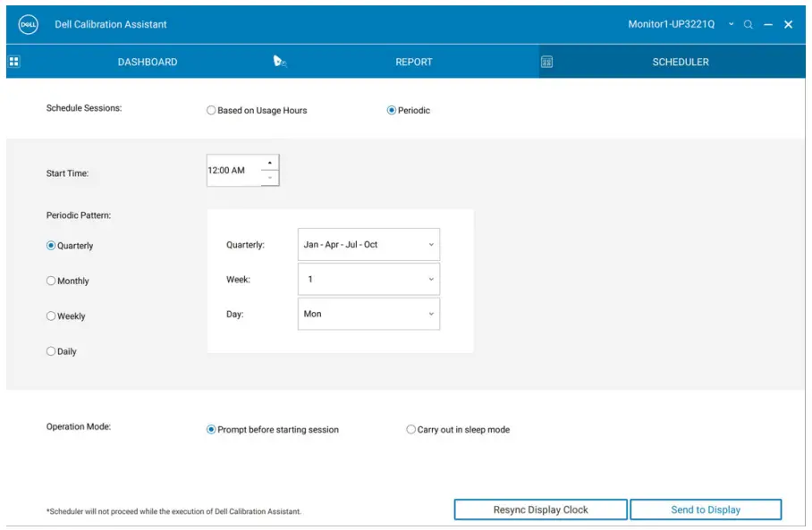Open the Day dropdown showing Mon
Viewport: 812px width, 530px height.
click(x=368, y=314)
